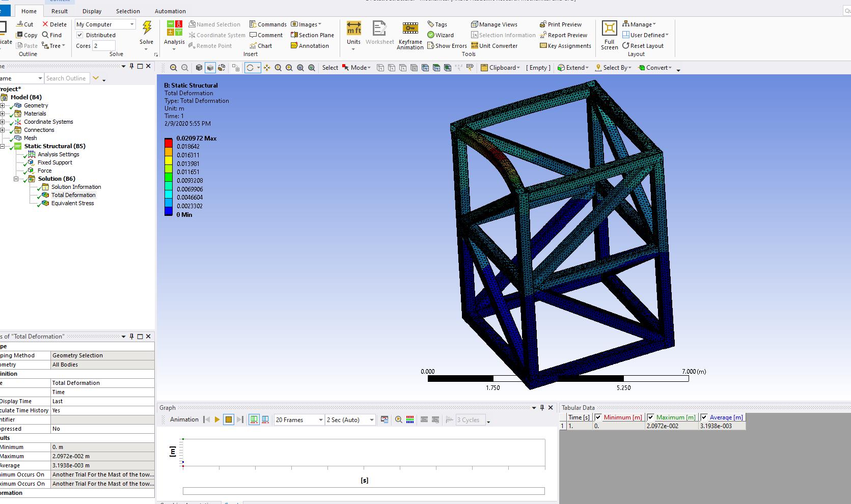
Task: Select Fixed Support in the tree
Action: coord(55,162)
